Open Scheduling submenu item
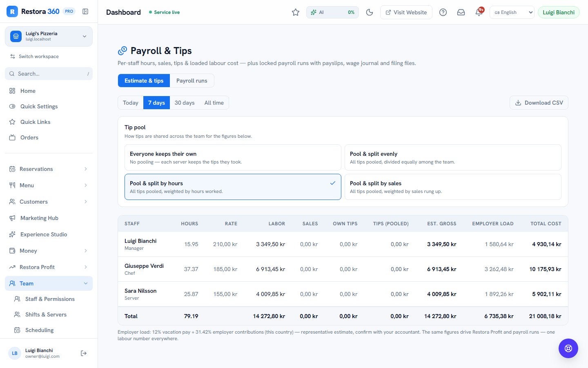 click(51, 330)
